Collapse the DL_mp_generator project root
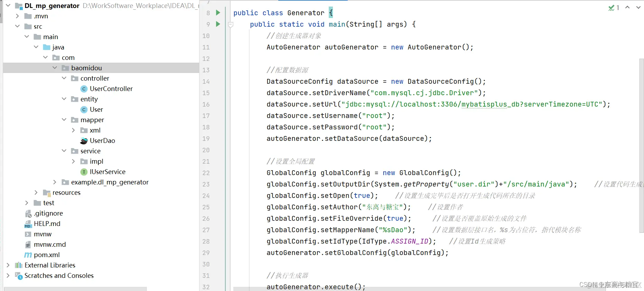Screen dimensions: 644x291 pyautogui.click(x=8, y=6)
